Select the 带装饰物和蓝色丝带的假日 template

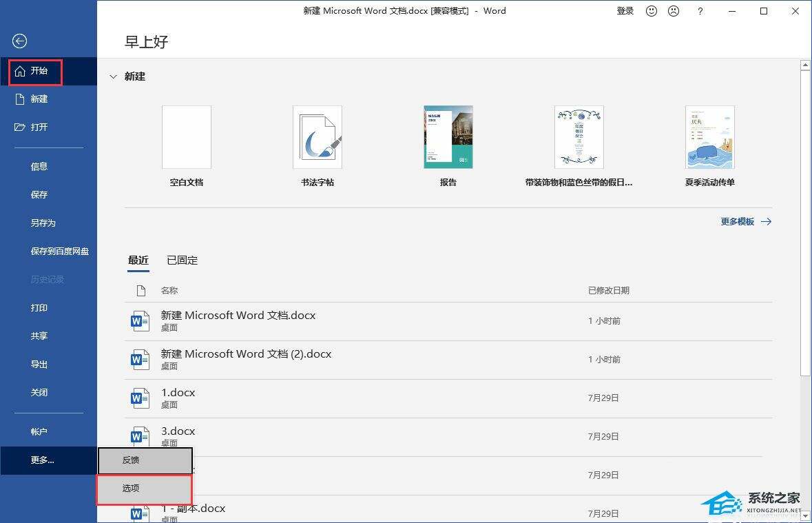pos(579,137)
